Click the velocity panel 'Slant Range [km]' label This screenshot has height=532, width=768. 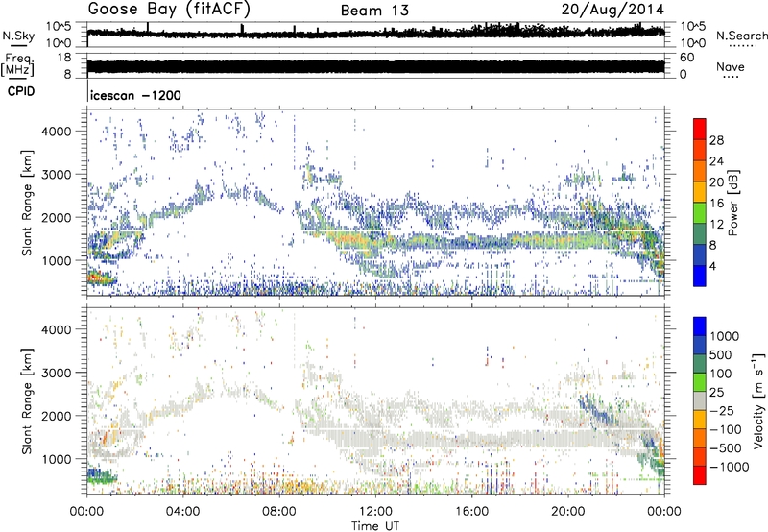[x=27, y=401]
